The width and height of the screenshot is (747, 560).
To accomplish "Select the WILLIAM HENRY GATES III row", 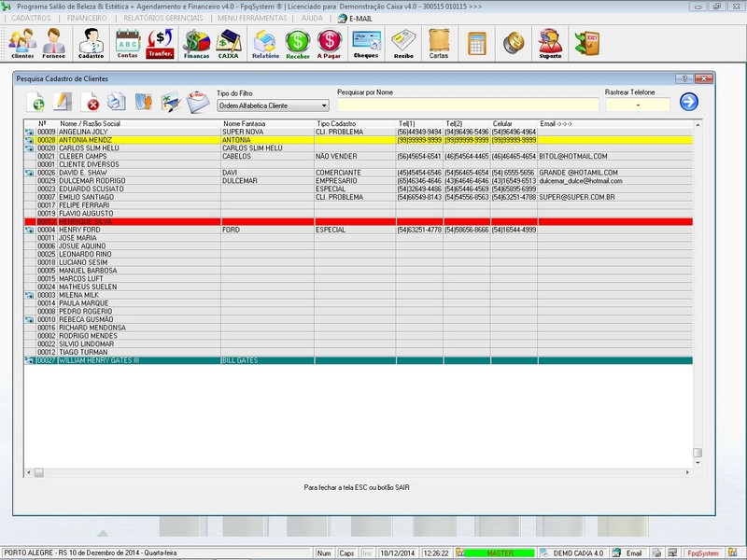I will click(x=98, y=359).
